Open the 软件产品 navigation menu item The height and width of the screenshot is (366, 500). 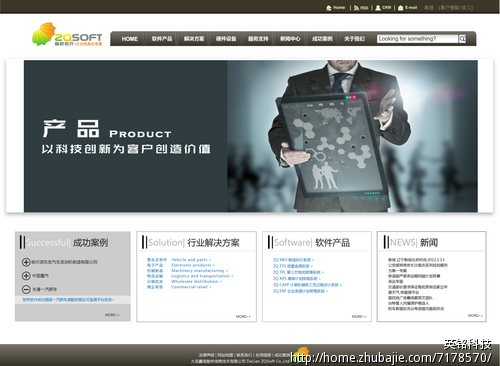click(162, 39)
